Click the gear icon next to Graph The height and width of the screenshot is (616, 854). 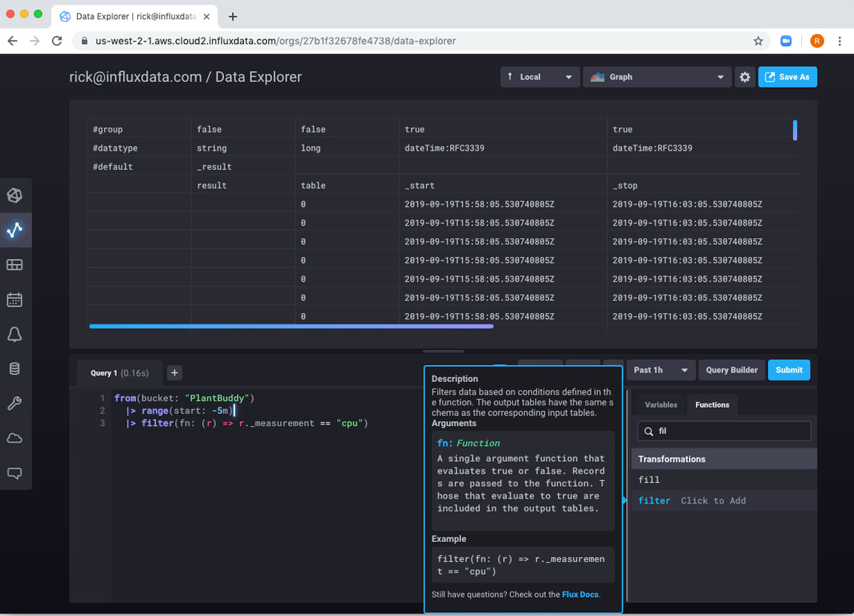(x=744, y=77)
